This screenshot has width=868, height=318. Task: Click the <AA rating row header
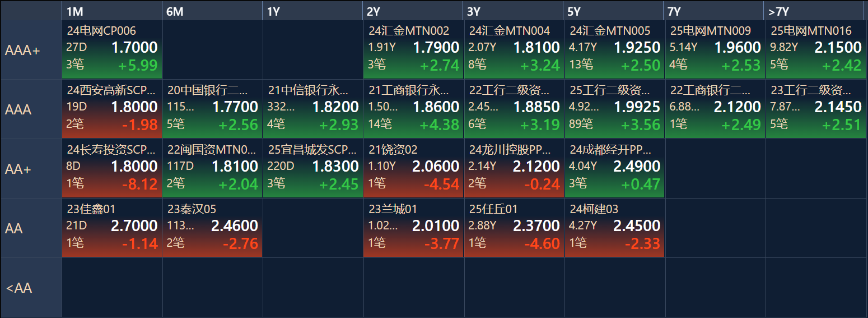[31, 288]
